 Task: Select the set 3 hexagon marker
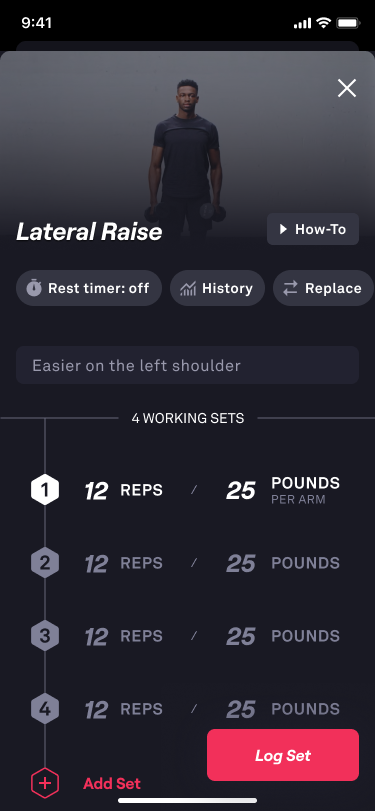pyautogui.click(x=45, y=636)
